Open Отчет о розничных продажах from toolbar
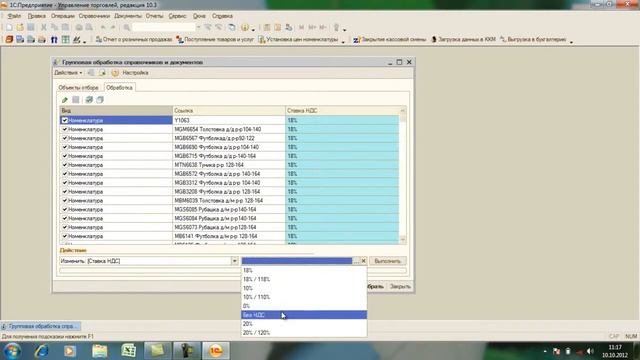This screenshot has width=640, height=360. (133, 40)
